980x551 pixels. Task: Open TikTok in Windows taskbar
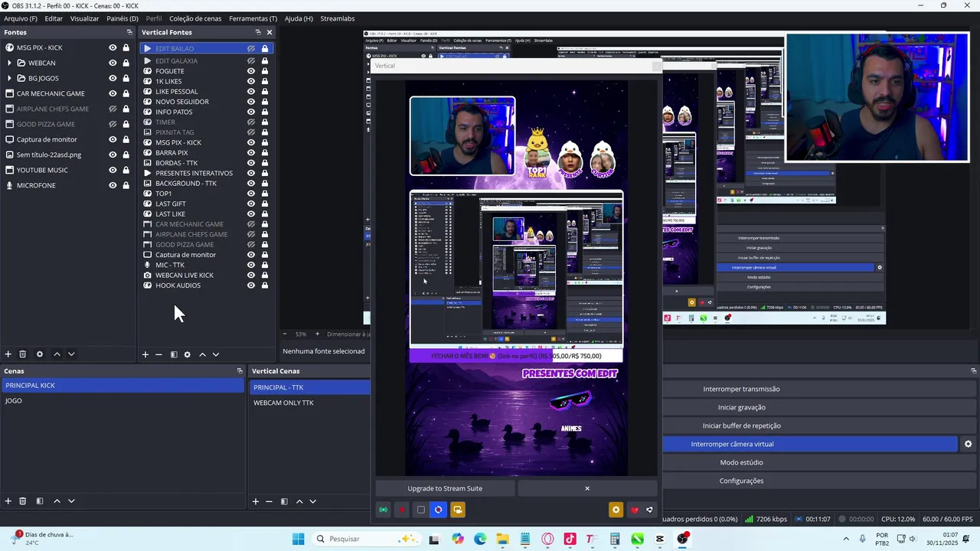[570, 539]
